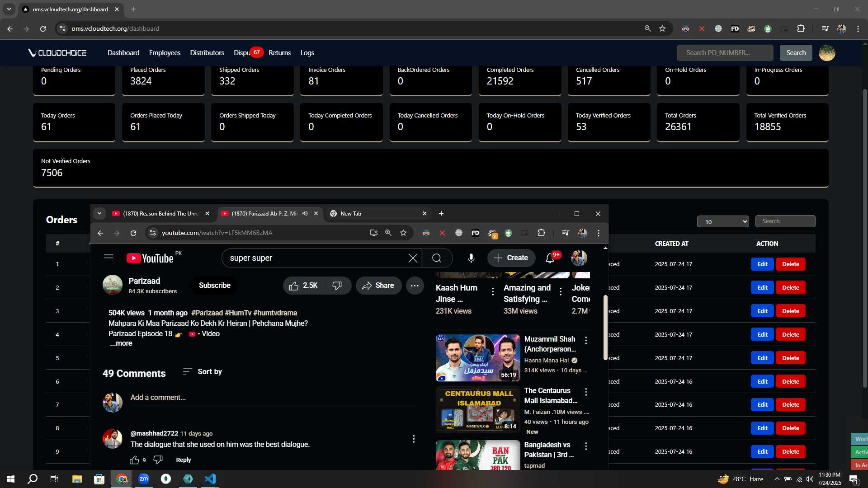Dislike the comment by @mashhad2722

[158, 460]
